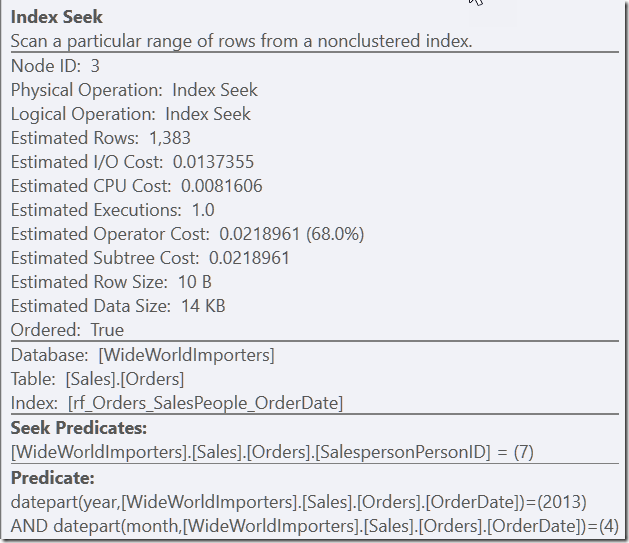Screen dimensions: 629x543
Task: Click the Estimated Operator Cost 68.0% line
Action: tap(187, 234)
